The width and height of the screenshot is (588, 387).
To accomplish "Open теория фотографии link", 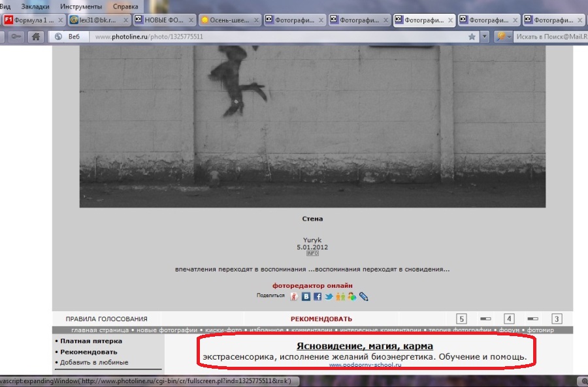I will [x=460, y=330].
